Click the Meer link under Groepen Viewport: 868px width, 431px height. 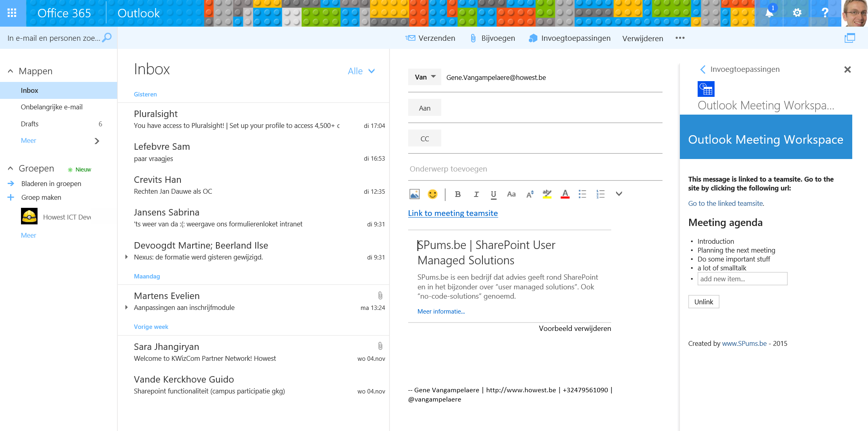click(x=29, y=235)
